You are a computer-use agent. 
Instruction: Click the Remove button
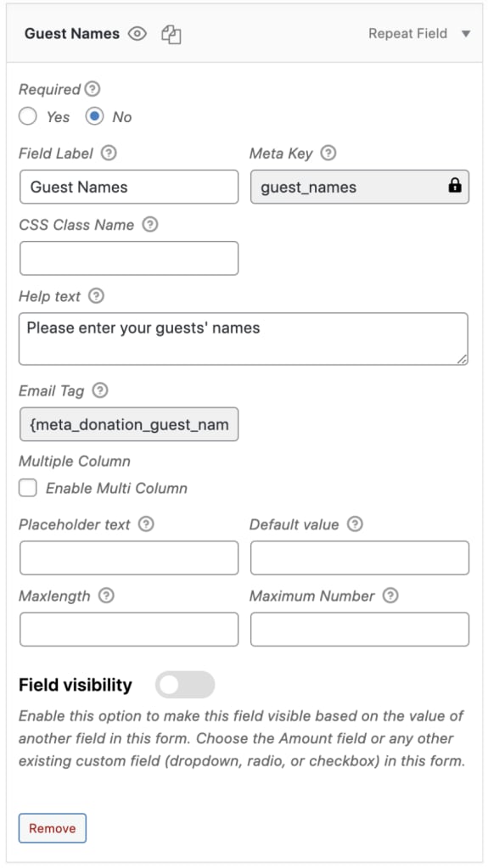point(53,828)
